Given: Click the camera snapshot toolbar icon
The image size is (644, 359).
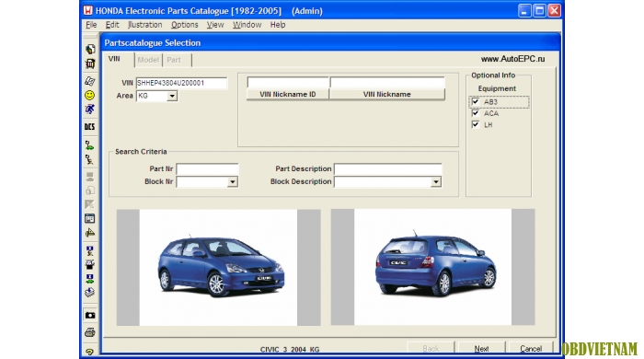Looking at the screenshot, I should point(90,315).
